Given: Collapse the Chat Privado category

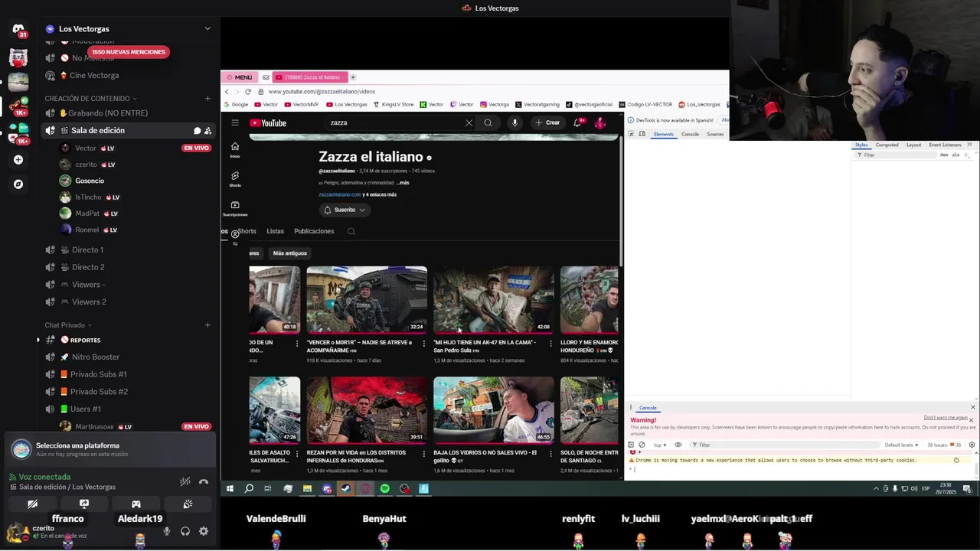Looking at the screenshot, I should click(x=67, y=325).
